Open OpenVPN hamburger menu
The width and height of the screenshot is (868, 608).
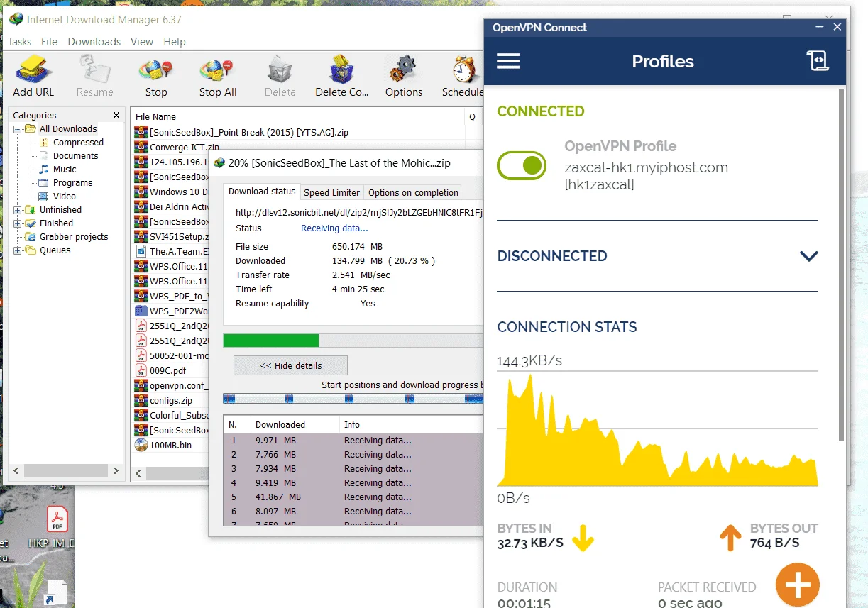click(x=508, y=61)
